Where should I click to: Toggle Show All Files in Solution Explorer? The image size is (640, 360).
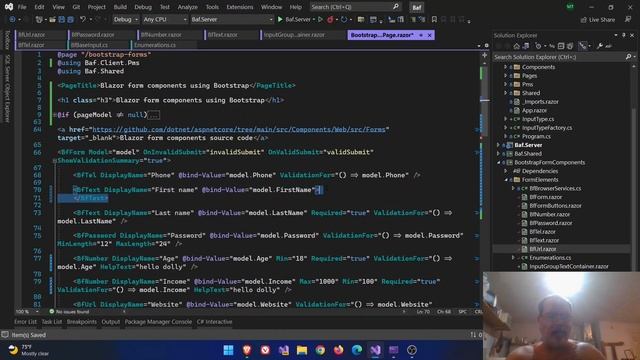570,46
